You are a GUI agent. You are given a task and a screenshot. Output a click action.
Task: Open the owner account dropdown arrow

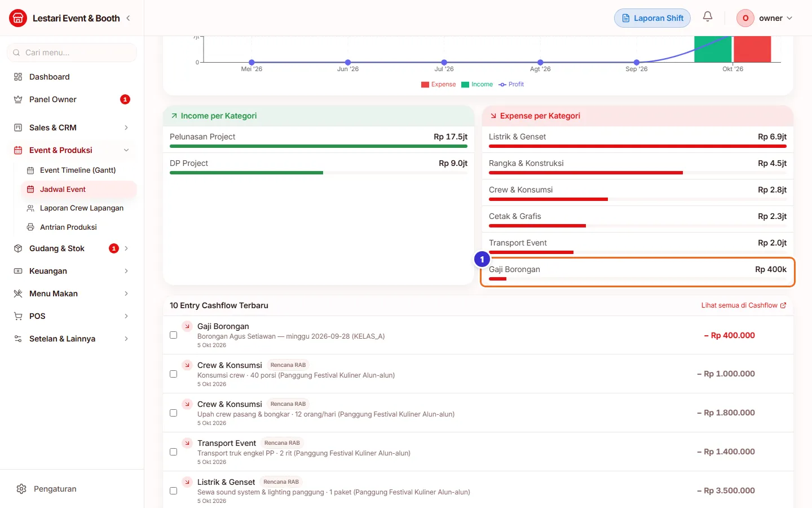tap(789, 18)
